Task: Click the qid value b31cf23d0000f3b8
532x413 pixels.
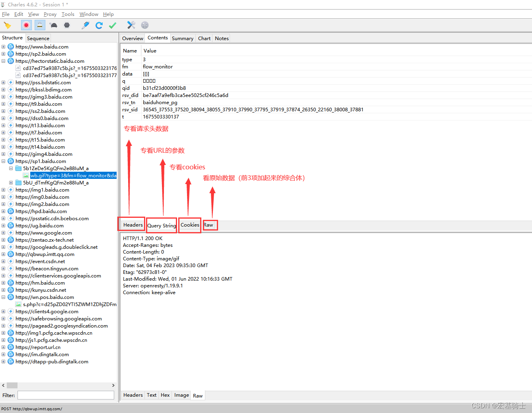Action: point(164,88)
